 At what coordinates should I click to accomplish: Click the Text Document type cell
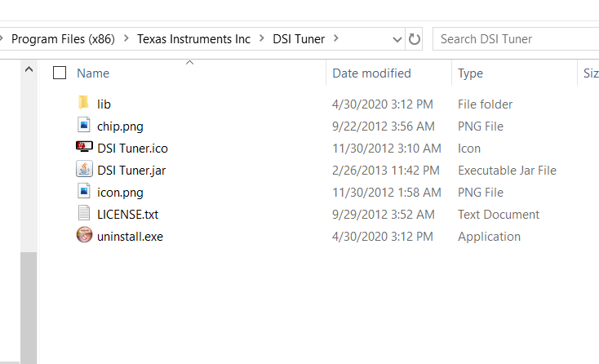tap(499, 215)
